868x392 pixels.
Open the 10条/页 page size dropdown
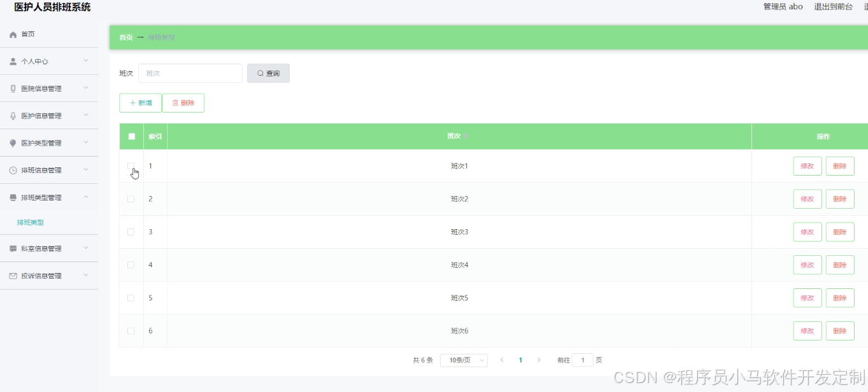coord(464,360)
